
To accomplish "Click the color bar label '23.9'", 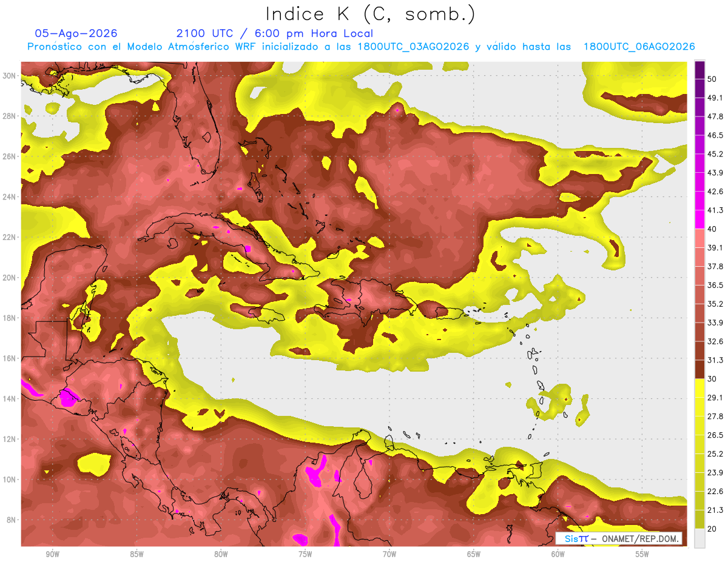I will (x=715, y=472).
